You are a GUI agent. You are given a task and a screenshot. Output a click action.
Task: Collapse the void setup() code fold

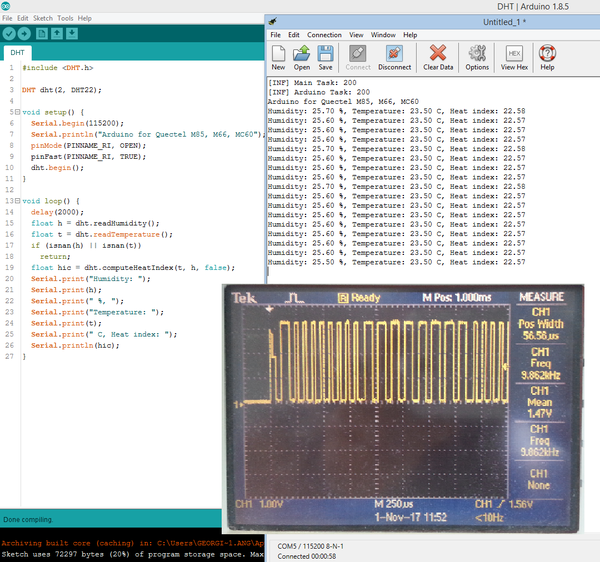[x=17, y=112]
